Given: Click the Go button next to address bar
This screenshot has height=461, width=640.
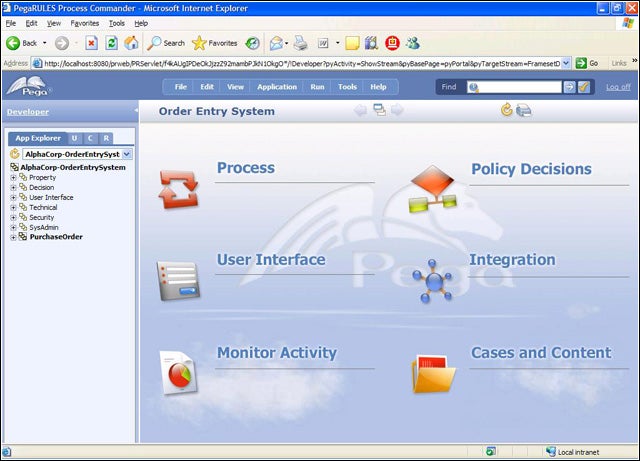Looking at the screenshot, I should tap(587, 63).
